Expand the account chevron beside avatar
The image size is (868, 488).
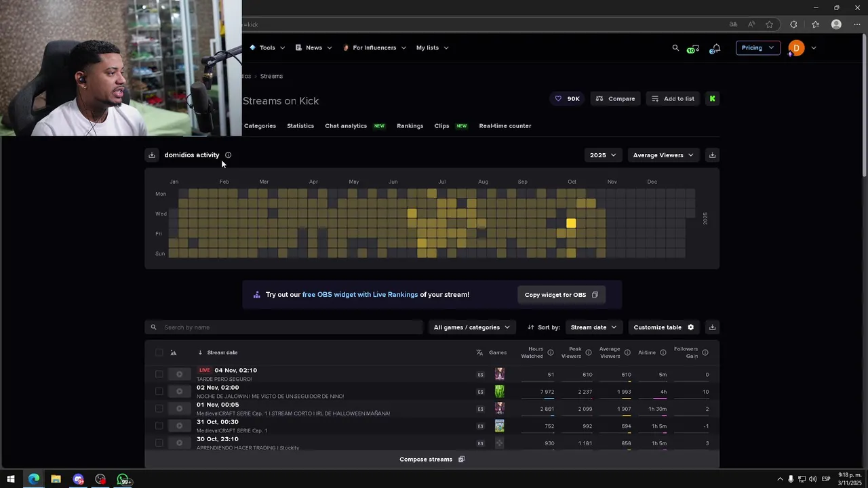point(814,48)
